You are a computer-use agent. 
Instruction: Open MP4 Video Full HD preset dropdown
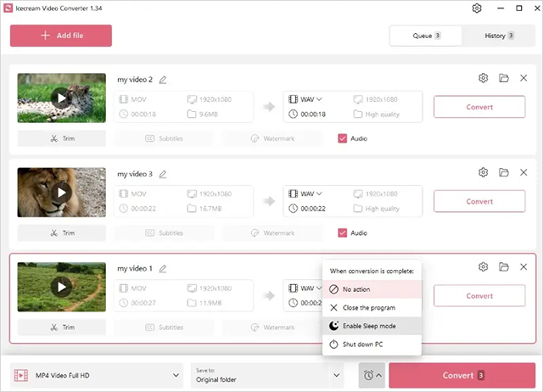pyautogui.click(x=97, y=375)
